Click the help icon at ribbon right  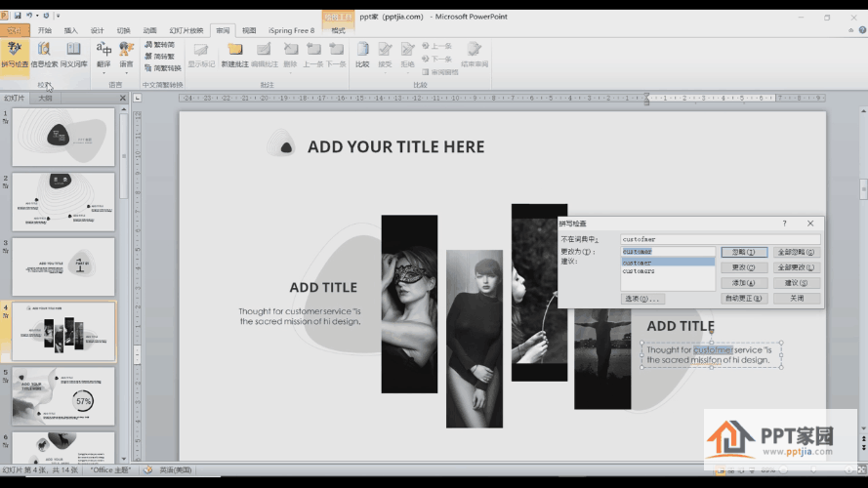(862, 30)
